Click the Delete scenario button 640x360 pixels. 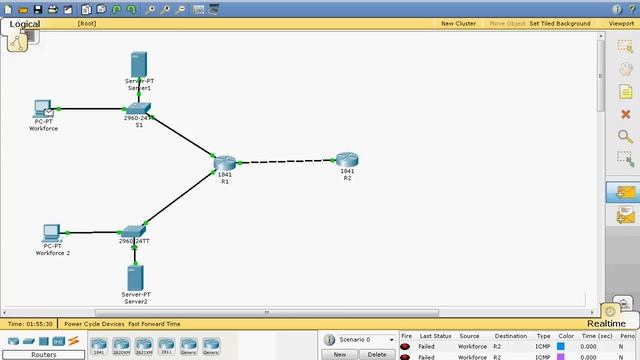pos(377,355)
